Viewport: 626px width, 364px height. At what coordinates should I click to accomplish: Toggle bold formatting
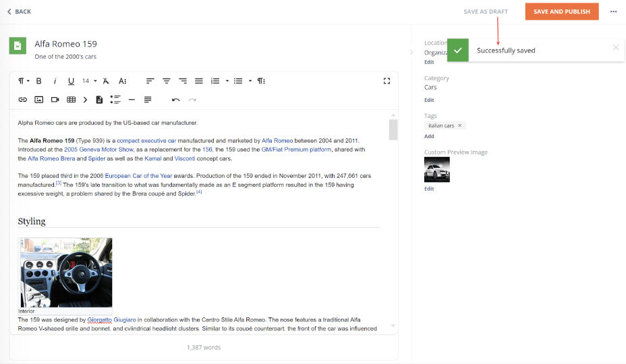(38, 81)
